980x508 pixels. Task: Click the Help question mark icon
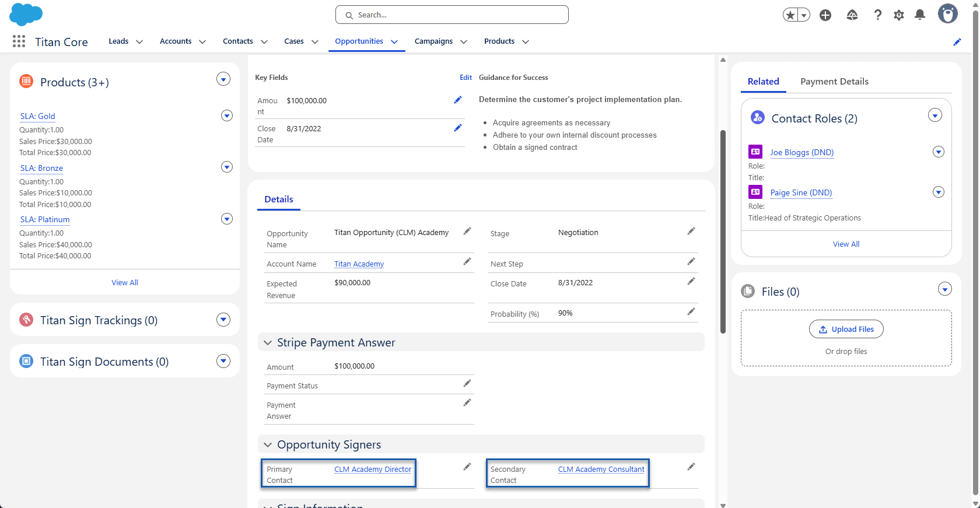(877, 15)
